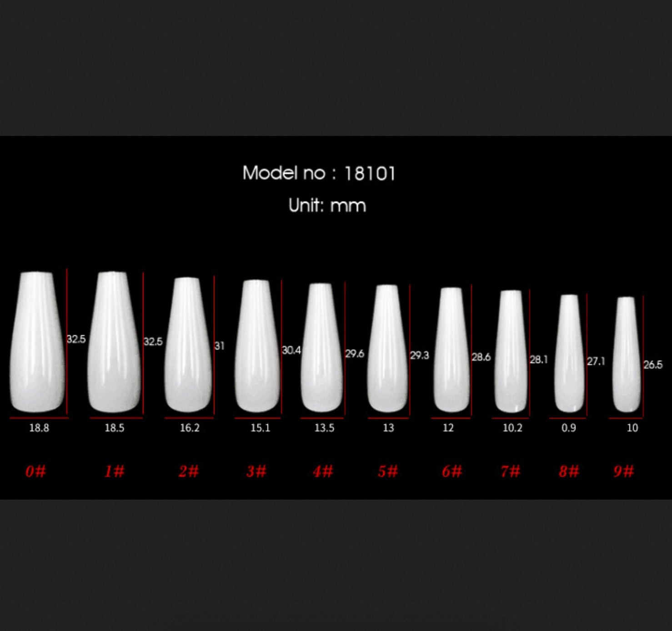Select the size 4# nail tip image
The width and height of the screenshot is (672, 631).
tap(322, 347)
